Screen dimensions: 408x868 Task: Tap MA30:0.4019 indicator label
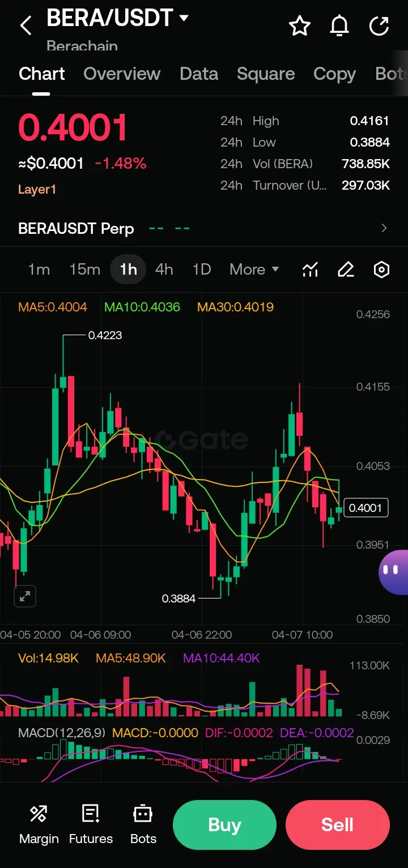[x=235, y=307]
